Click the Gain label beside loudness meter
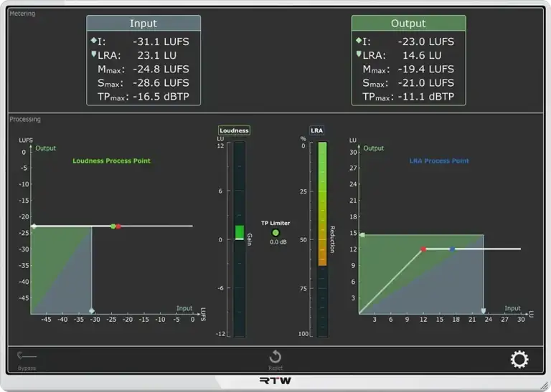Screen dimensions: 551x392 (x=250, y=239)
